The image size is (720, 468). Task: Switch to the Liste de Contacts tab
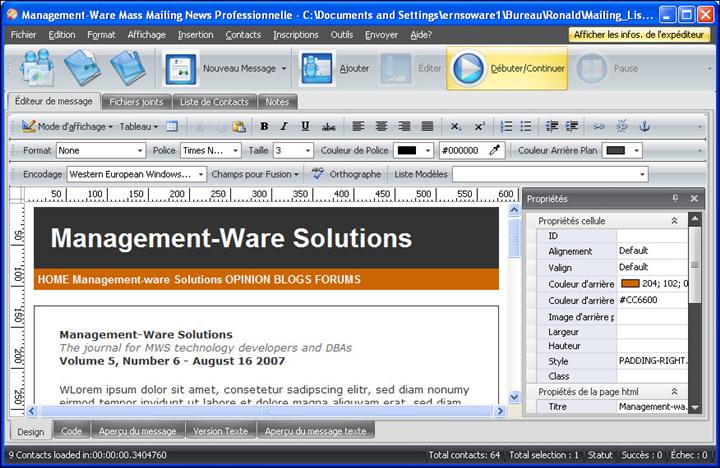tap(214, 101)
